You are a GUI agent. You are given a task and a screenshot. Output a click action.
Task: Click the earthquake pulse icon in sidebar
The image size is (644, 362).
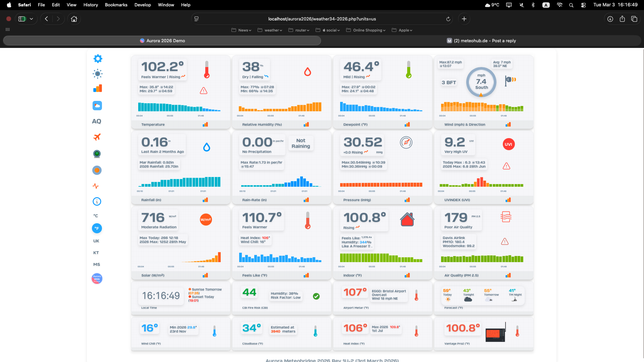click(96, 186)
